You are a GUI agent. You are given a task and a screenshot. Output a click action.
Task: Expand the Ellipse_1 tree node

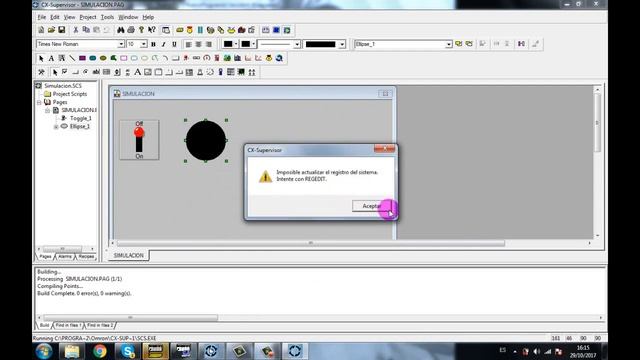[56, 127]
